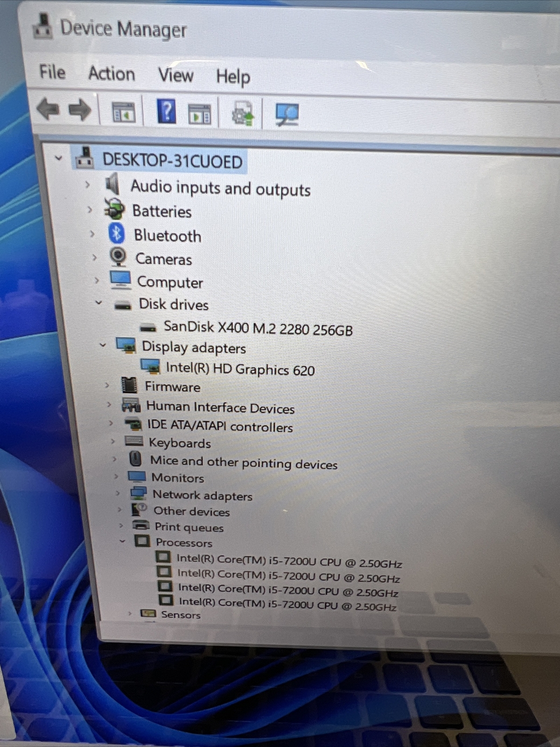This screenshot has height=747, width=560.
Task: Click the Update device driver toolbar icon
Action: tap(243, 113)
